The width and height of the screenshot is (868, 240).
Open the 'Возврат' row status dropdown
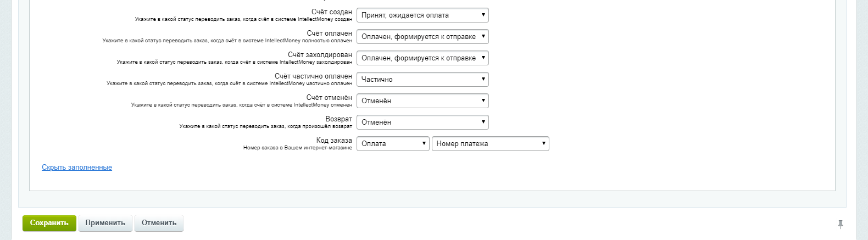(422, 122)
